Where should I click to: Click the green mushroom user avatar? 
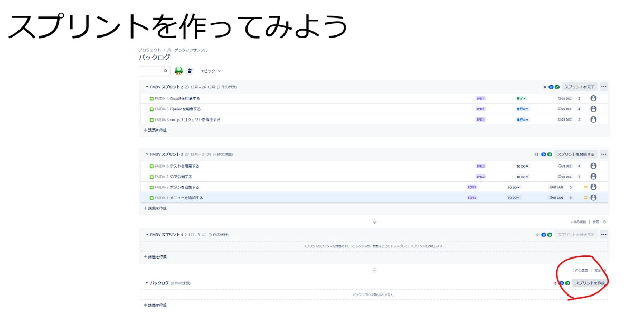(x=178, y=71)
